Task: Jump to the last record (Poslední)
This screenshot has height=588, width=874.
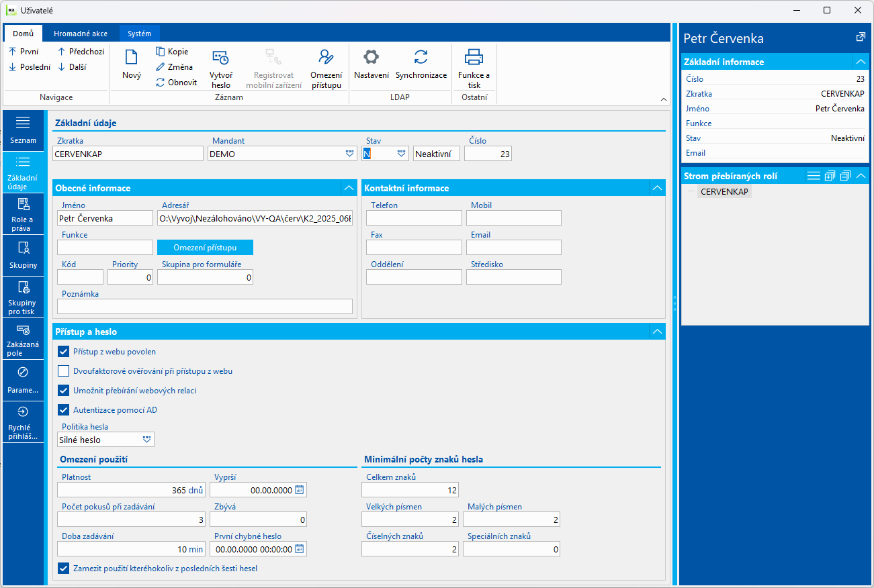Action: pos(29,67)
